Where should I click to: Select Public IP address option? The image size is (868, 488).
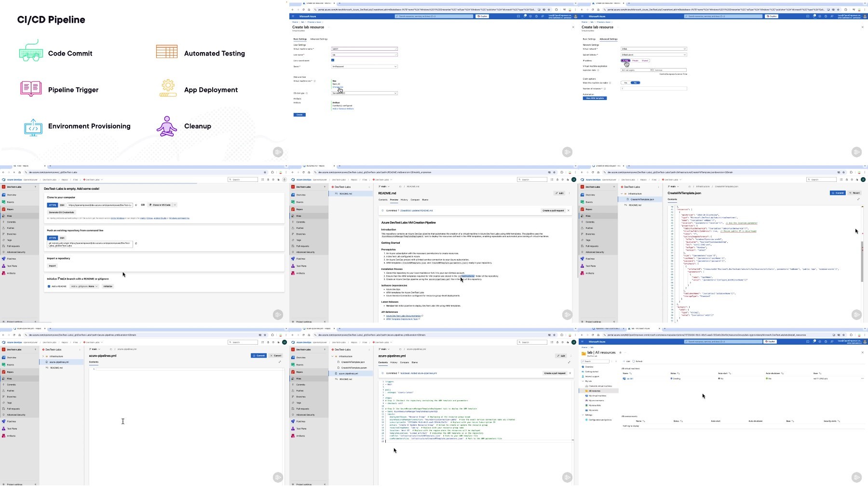coord(625,60)
